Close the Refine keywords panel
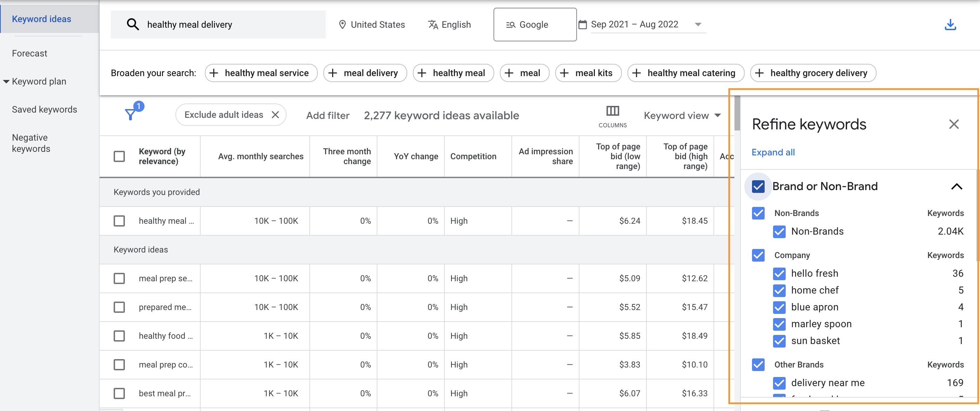The image size is (980, 411). click(x=953, y=124)
